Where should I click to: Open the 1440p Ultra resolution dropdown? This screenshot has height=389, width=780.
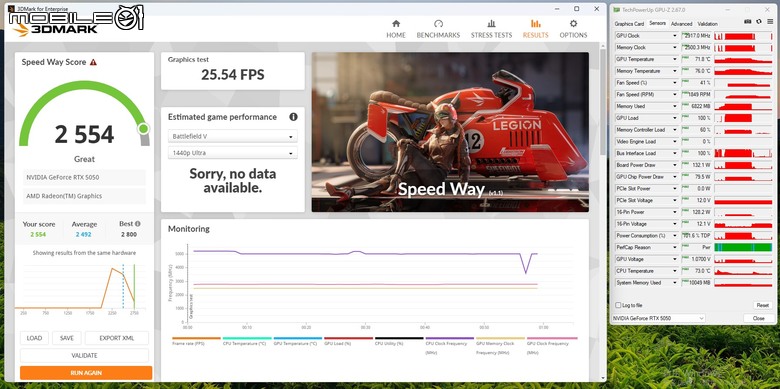point(233,153)
